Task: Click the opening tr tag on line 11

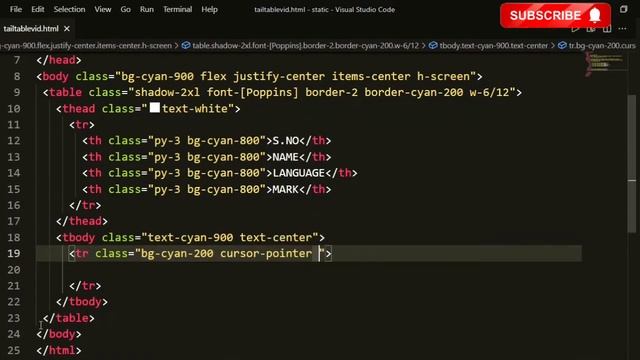Action: (82, 124)
